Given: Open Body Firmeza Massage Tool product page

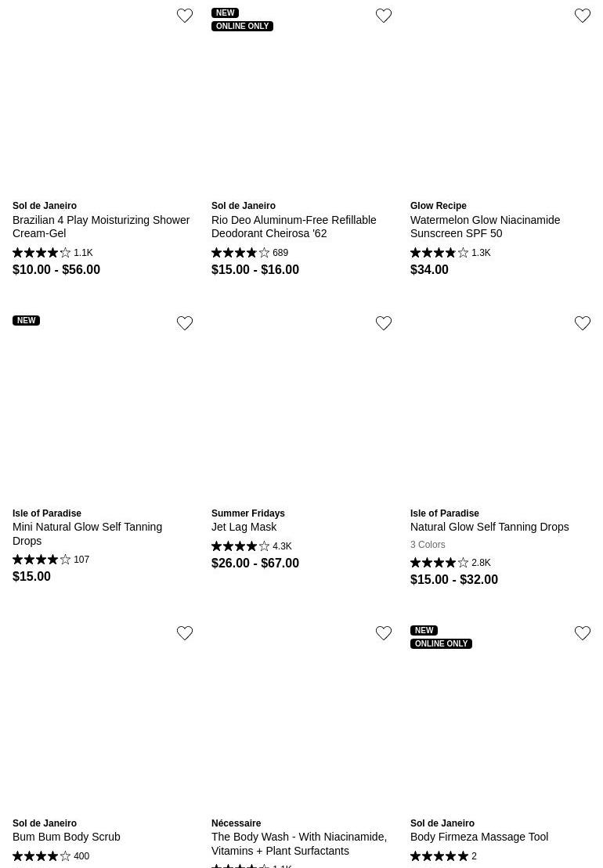Looking at the screenshot, I should point(479,837).
